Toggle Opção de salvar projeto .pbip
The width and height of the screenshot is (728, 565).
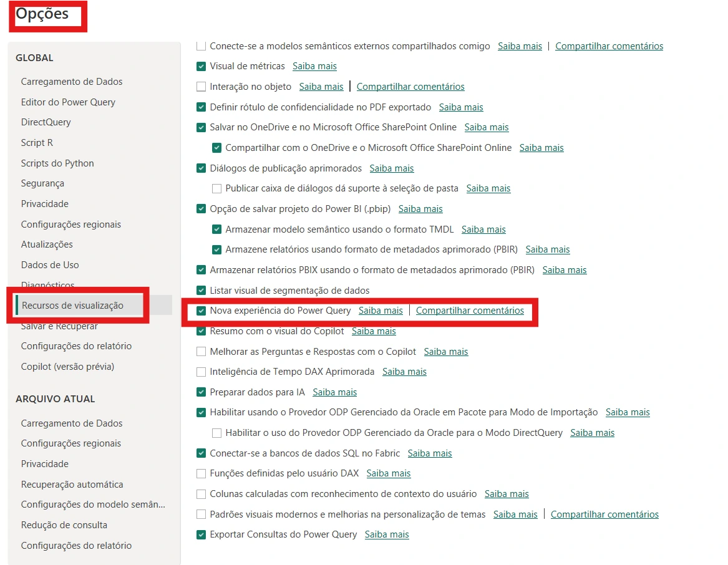201,209
